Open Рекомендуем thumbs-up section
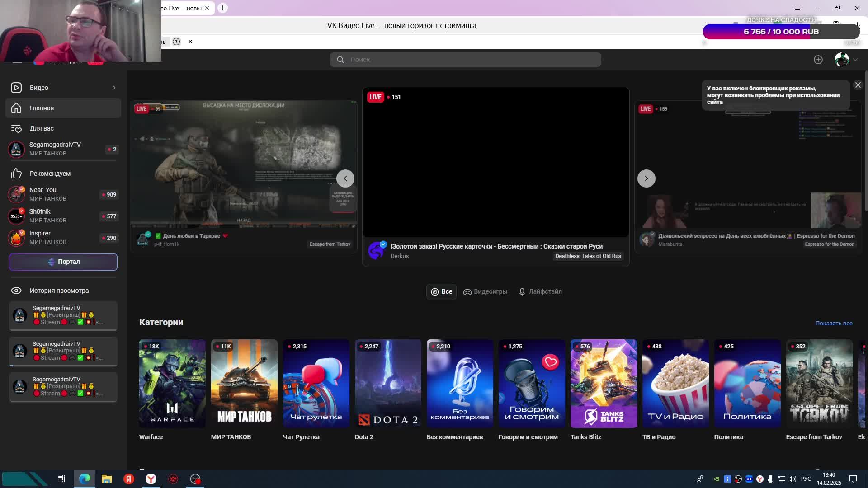Image resolution: width=868 pixels, height=488 pixels. click(x=50, y=174)
